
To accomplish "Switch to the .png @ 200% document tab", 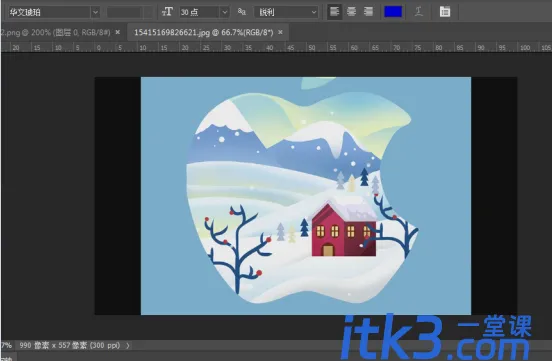I will coord(56,33).
